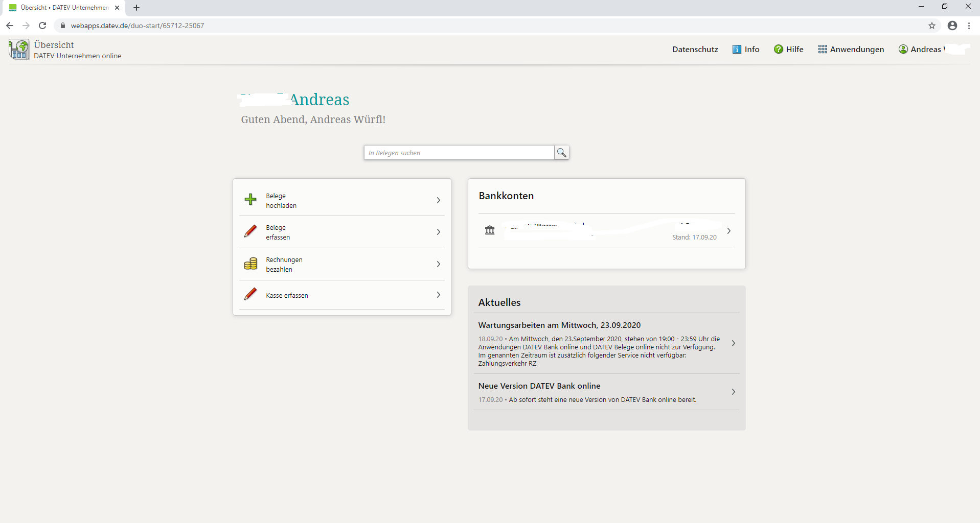Click the lock icon in address bar

pyautogui.click(x=63, y=26)
